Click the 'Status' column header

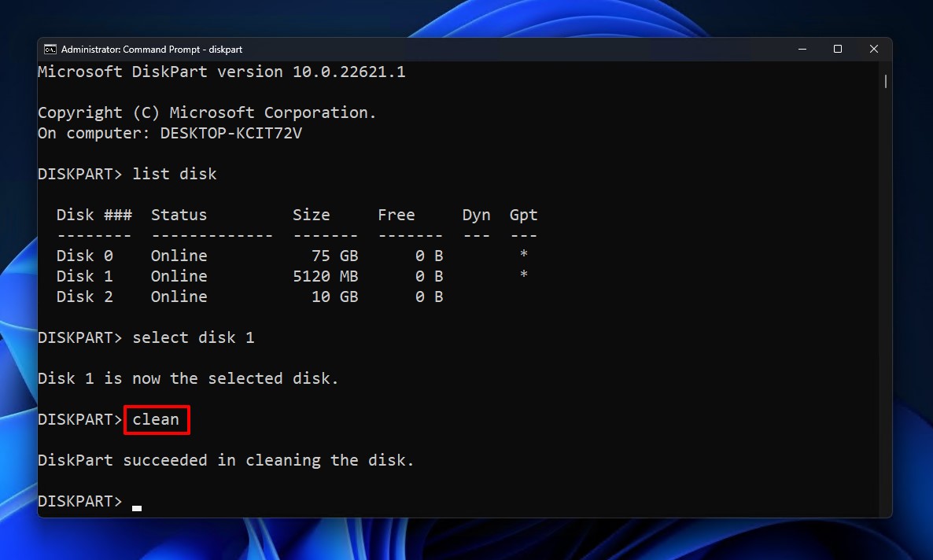[179, 215]
